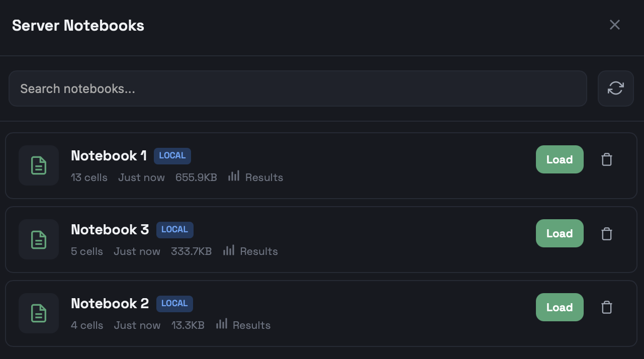This screenshot has width=644, height=359.
Task: Load Notebook 1
Action: [559, 159]
